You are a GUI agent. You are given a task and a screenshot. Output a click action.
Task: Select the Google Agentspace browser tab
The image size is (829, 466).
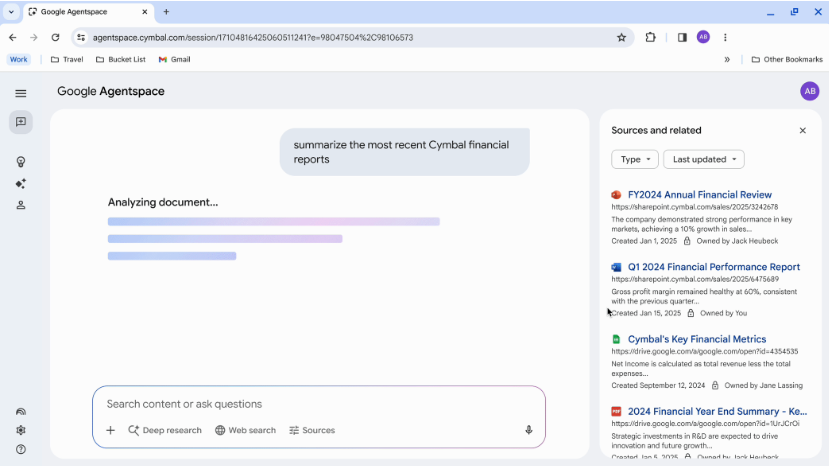[x=89, y=12]
